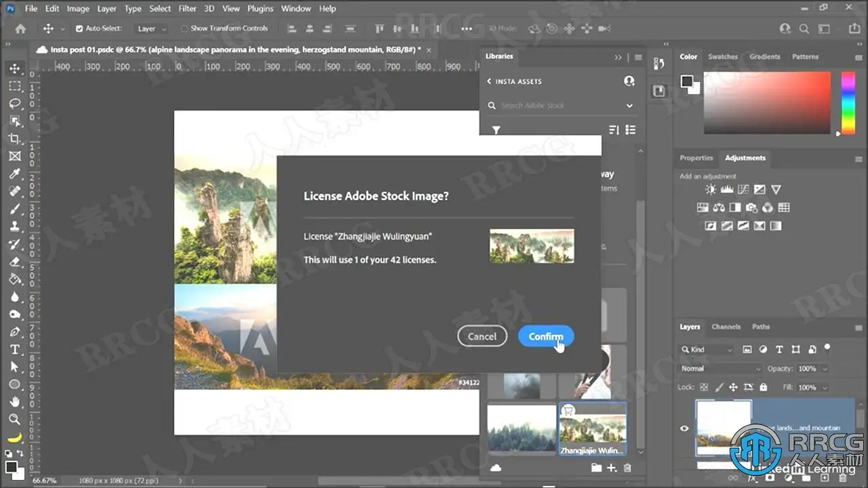This screenshot has height=488, width=868.
Task: Select the Horizontal Type tool
Action: [x=14, y=350]
